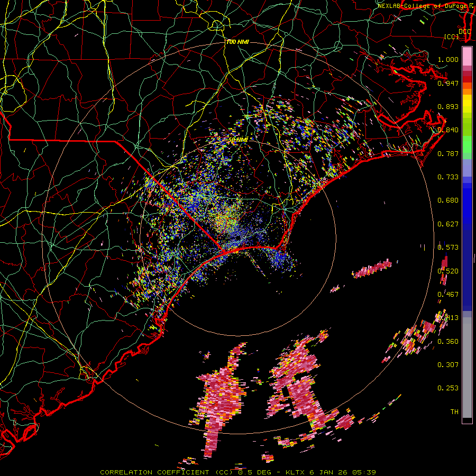This screenshot has height=476, width=476.
Task: Click the 0.893 scale value
Action: click(448, 106)
